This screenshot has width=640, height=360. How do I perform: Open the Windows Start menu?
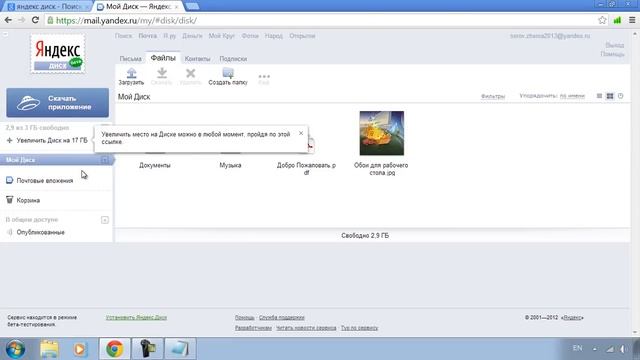point(15,349)
